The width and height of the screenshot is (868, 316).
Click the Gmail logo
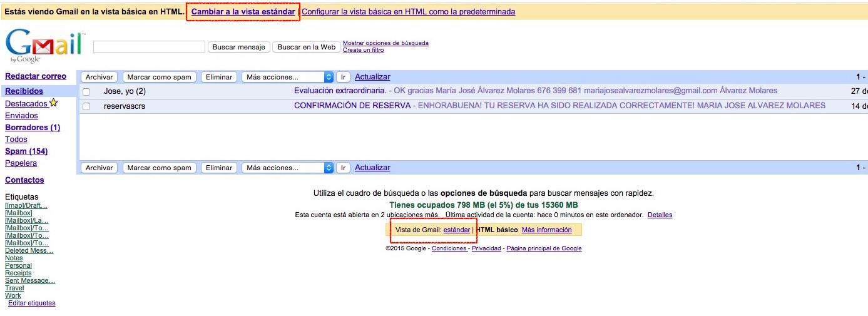click(x=44, y=45)
